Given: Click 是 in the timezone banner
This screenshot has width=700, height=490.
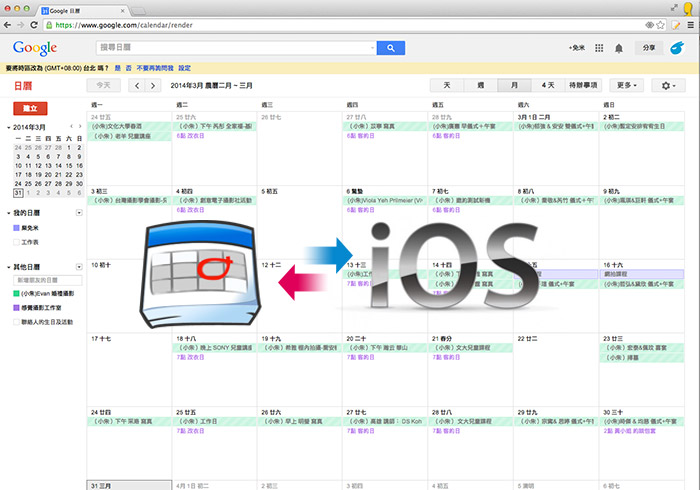Looking at the screenshot, I should [x=117, y=68].
